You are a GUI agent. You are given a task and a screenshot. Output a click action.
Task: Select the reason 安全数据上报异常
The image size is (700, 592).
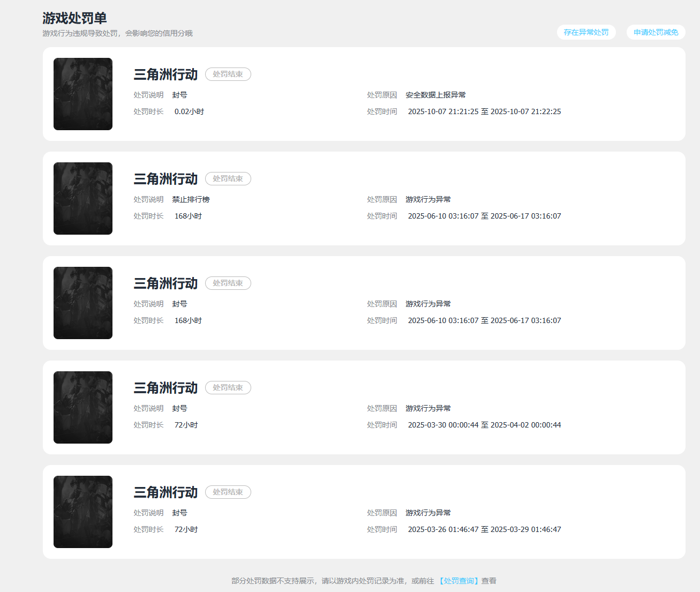pos(435,95)
